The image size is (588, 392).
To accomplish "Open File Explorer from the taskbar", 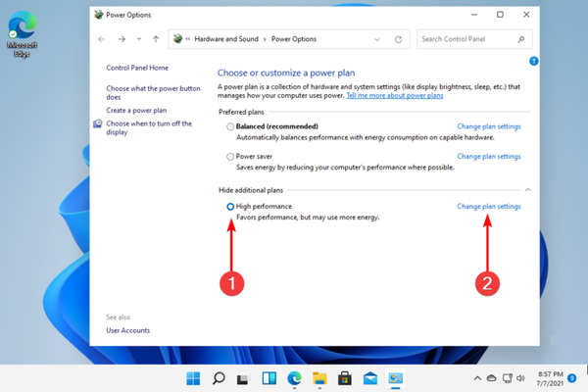I will pyautogui.click(x=320, y=378).
